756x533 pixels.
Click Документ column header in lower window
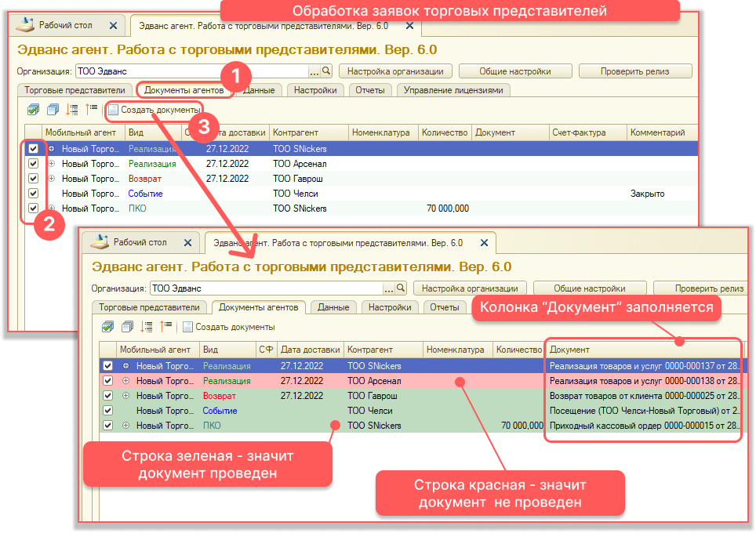643,350
